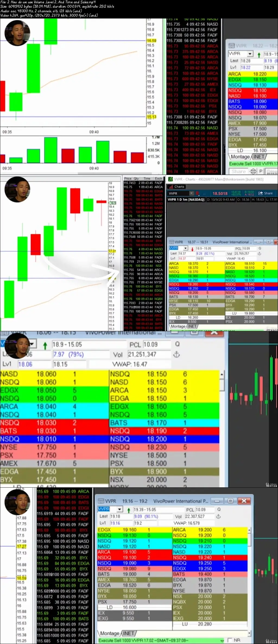Select the LU 20.280 row
Viewport: 278px width, 644px height.
[x=210, y=624]
